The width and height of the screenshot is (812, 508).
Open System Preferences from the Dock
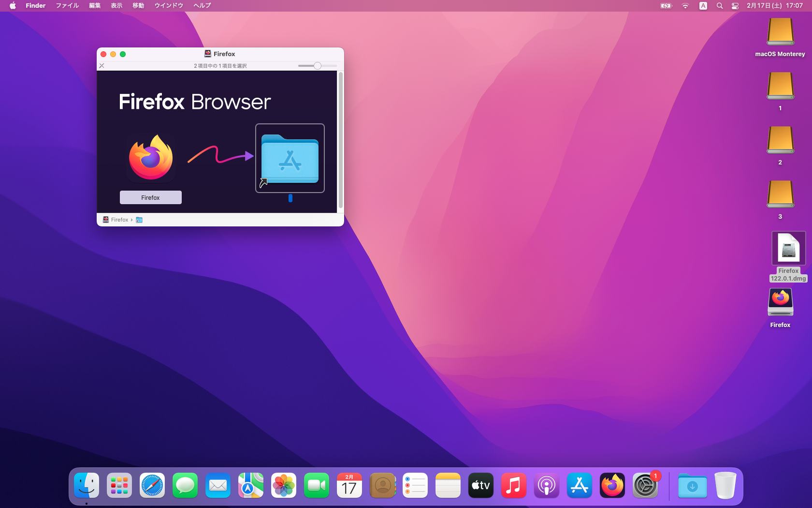tap(645, 485)
